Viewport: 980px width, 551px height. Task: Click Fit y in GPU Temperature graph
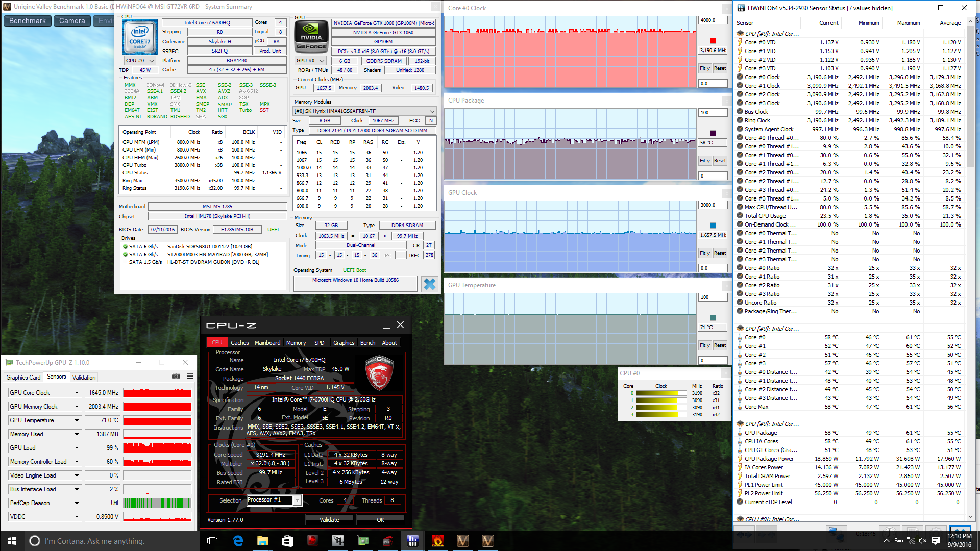pos(704,345)
